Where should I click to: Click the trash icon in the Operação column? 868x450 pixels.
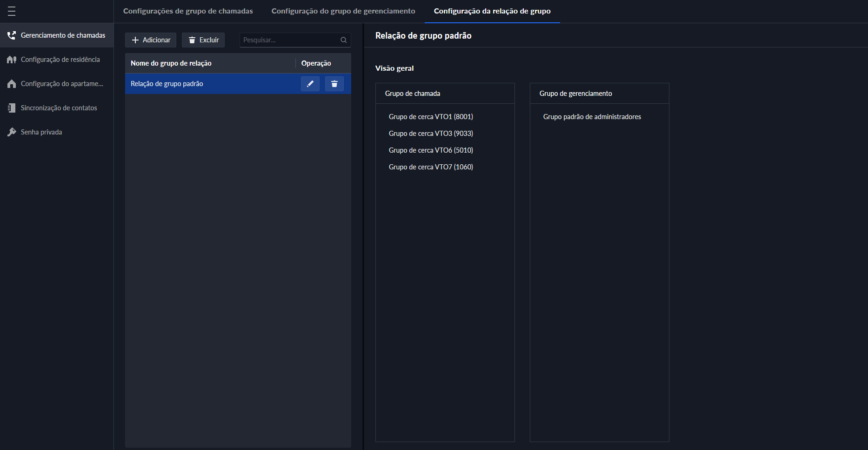pos(334,84)
